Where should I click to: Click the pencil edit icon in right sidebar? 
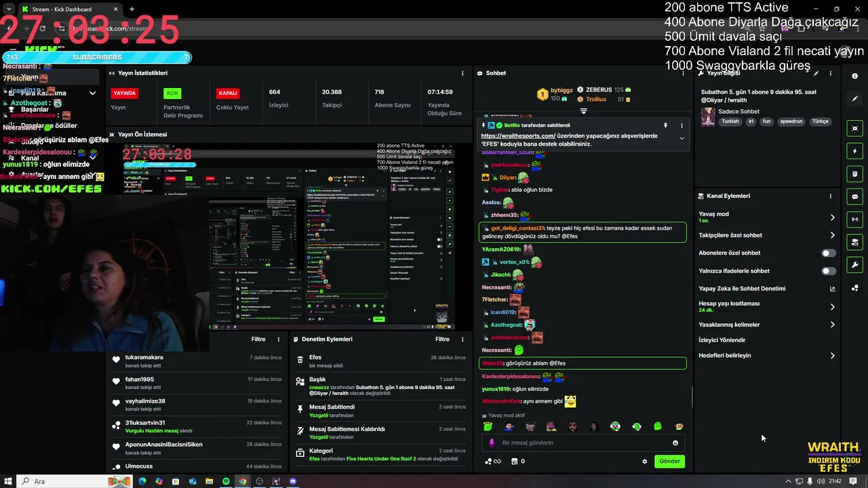[854, 98]
